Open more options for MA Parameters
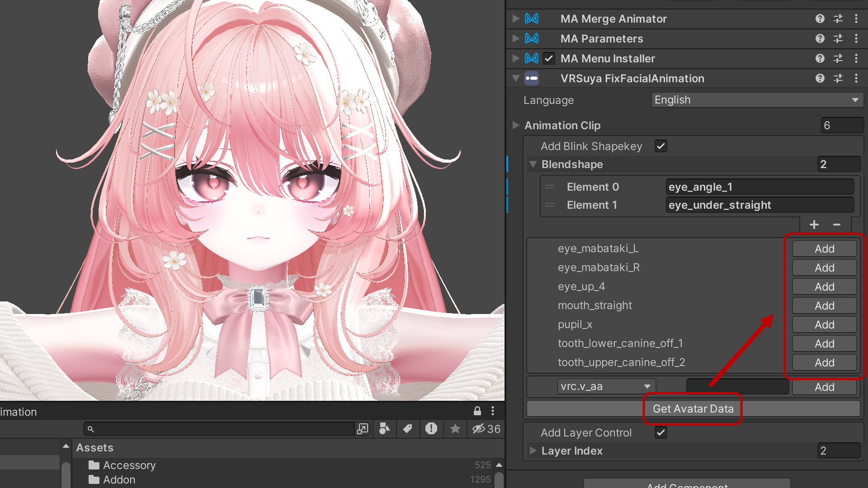 pos(856,38)
